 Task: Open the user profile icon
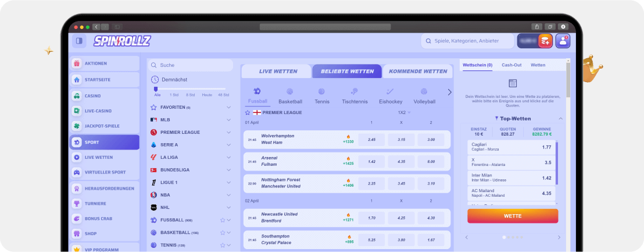(563, 41)
